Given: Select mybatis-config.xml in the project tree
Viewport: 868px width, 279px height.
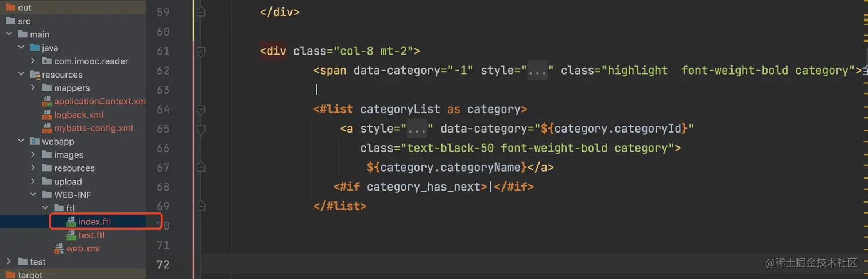Looking at the screenshot, I should 94,128.
